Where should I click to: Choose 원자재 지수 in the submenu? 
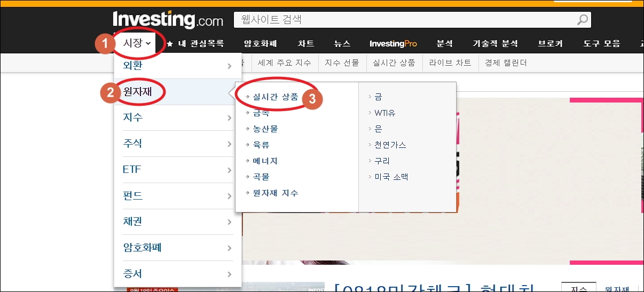pos(276,193)
